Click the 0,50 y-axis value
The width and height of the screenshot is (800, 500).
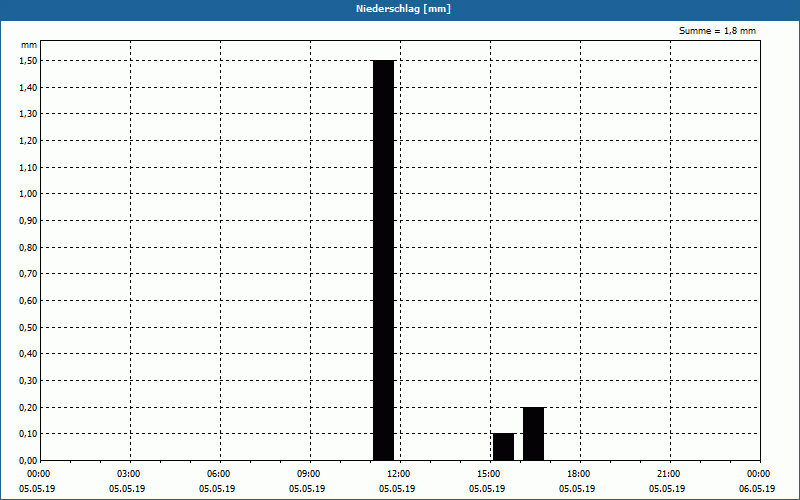(x=28, y=328)
